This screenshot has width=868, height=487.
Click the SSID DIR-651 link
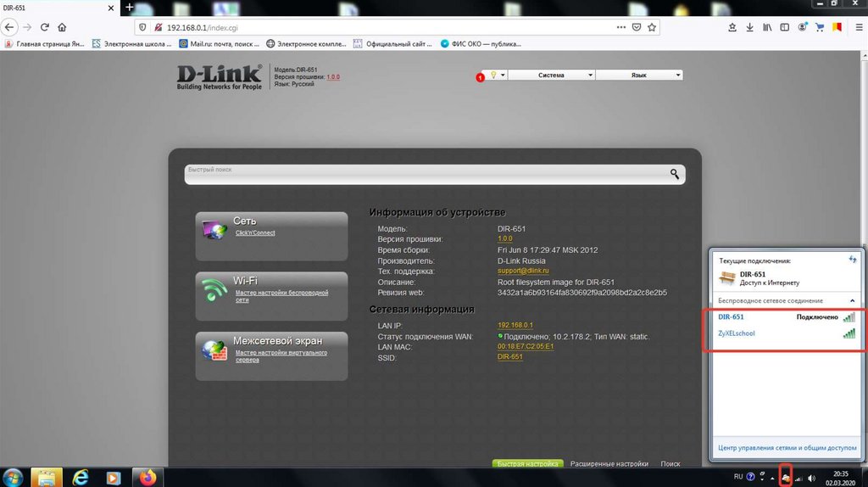509,357
